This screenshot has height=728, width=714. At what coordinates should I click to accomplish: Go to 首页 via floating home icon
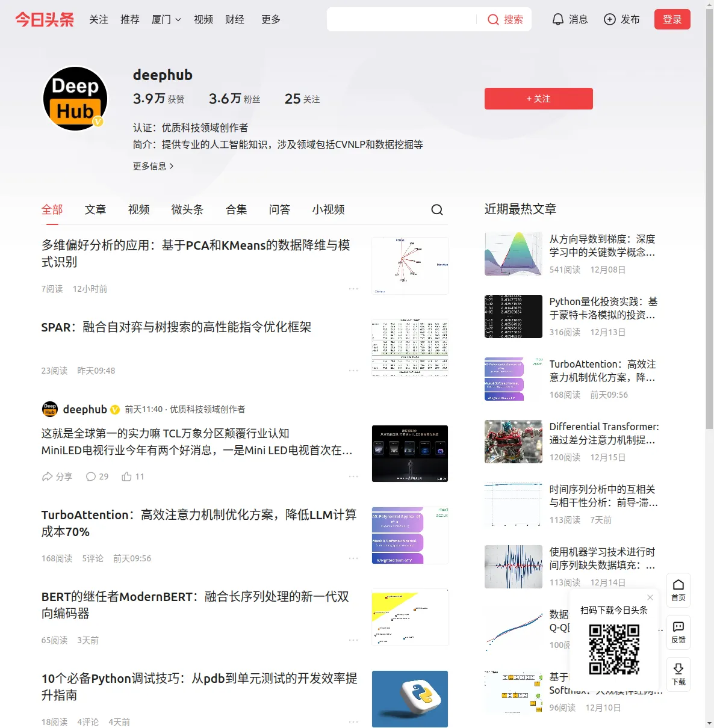tap(678, 590)
